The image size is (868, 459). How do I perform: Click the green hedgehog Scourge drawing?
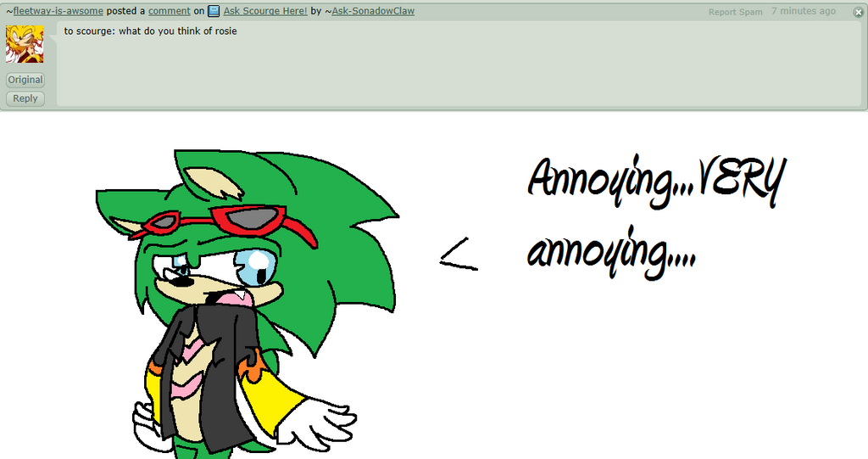tap(247, 304)
